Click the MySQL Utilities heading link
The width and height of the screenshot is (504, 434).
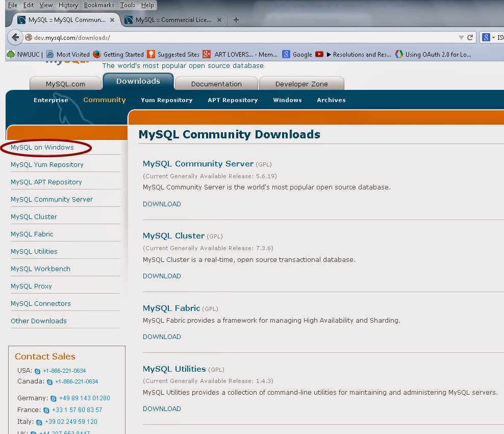click(x=174, y=369)
